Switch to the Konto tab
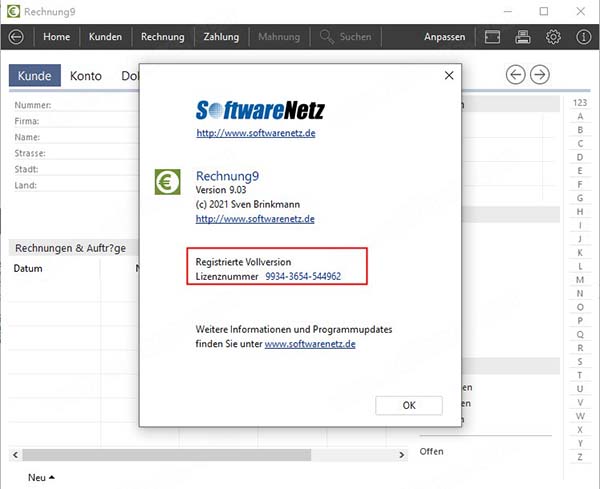The width and height of the screenshot is (600, 489). tap(86, 76)
